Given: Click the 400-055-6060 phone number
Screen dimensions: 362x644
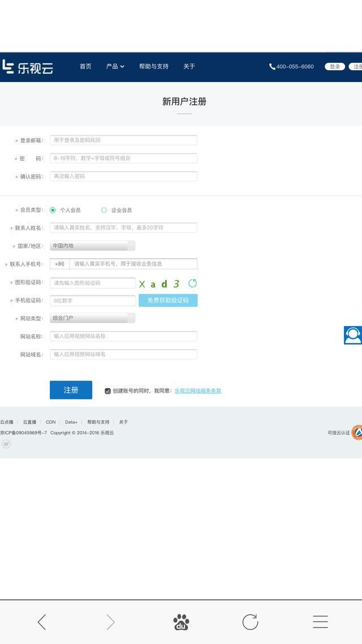Looking at the screenshot, I should [295, 67].
